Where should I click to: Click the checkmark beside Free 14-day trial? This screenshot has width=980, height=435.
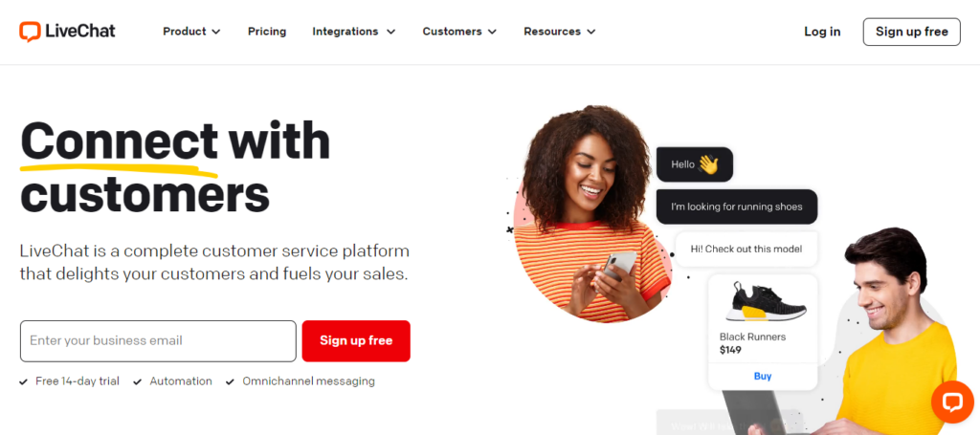click(24, 381)
